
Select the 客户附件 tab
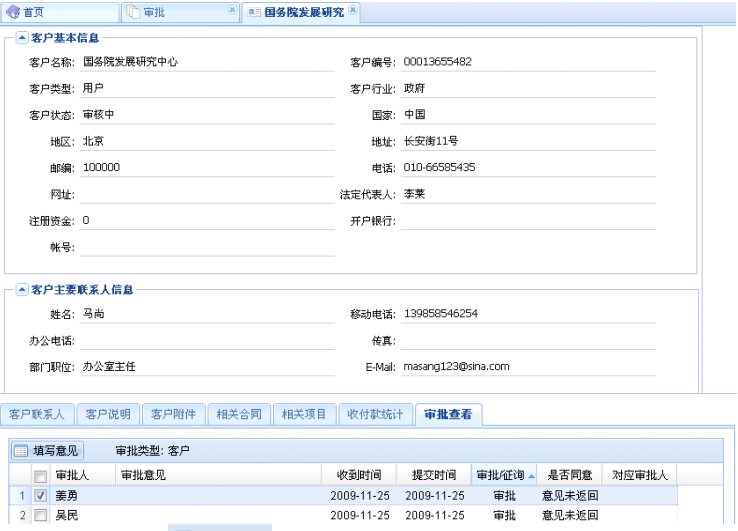point(174,414)
